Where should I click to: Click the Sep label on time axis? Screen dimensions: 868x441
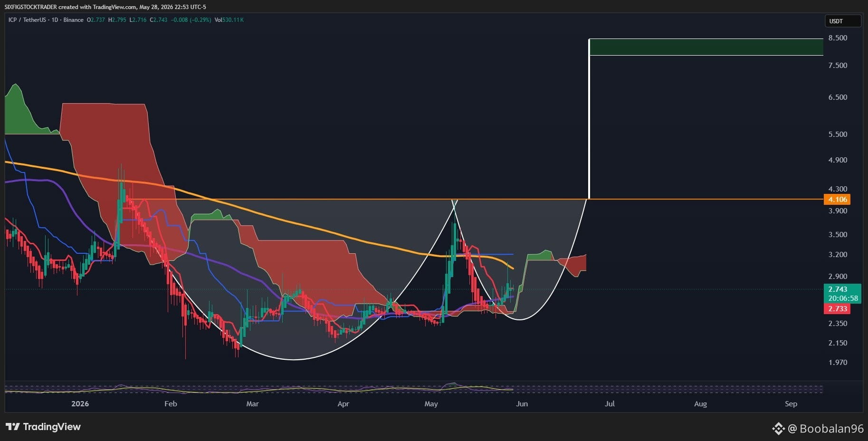click(x=791, y=404)
